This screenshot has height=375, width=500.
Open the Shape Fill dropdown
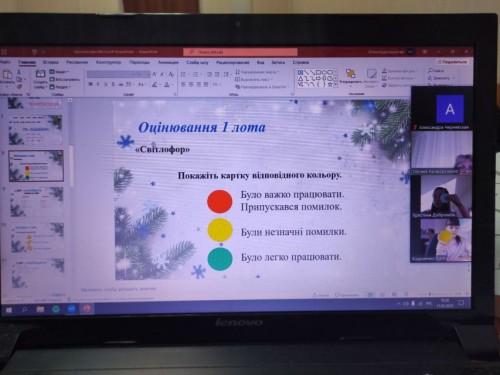pyautogui.click(x=399, y=71)
